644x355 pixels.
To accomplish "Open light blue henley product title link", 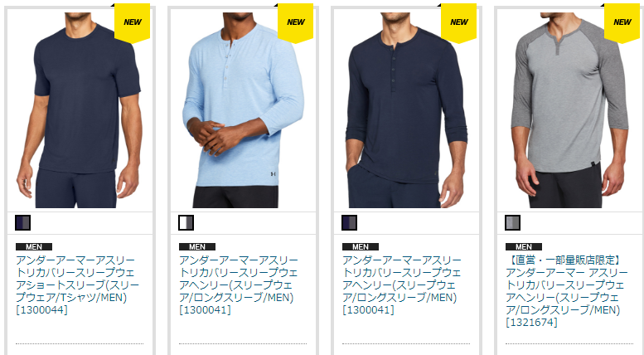I will [x=239, y=284].
